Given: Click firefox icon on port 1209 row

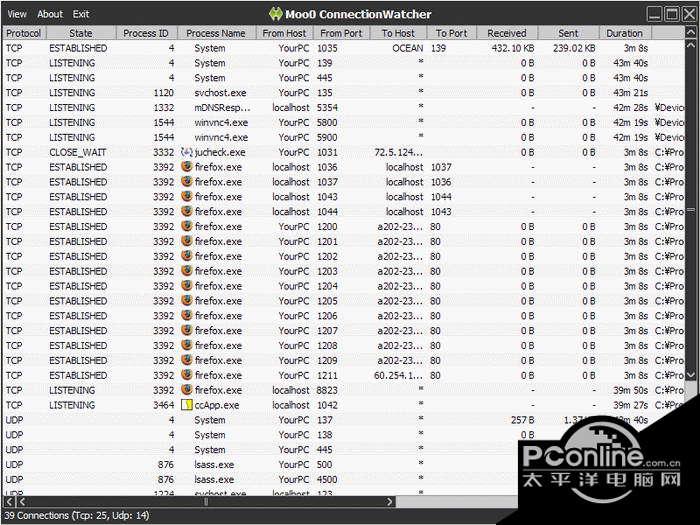Looking at the screenshot, I should click(x=187, y=360).
